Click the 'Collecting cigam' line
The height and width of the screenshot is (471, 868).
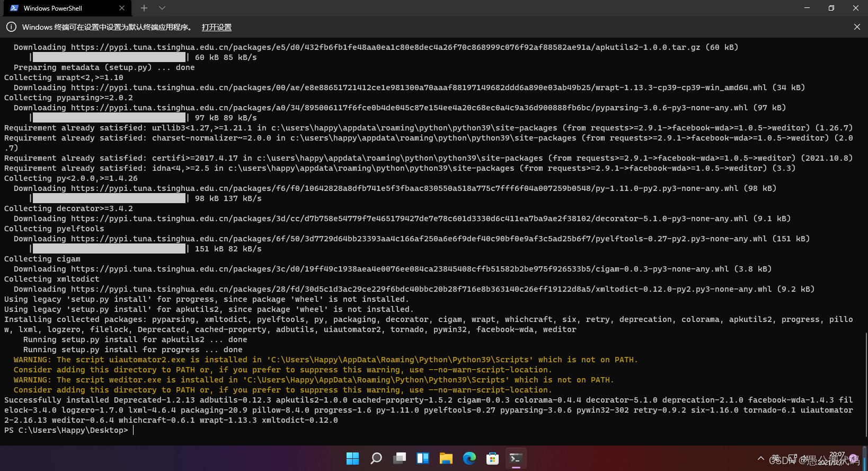tap(42, 259)
